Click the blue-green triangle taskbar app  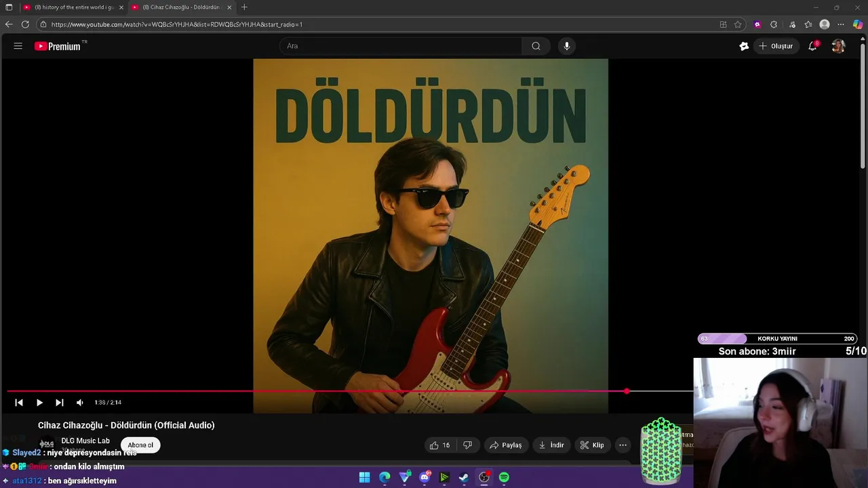[x=405, y=477]
